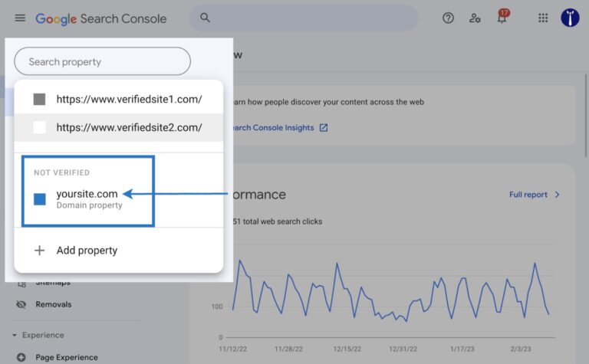This screenshot has height=364, width=589.
Task: Open the notifications bell
Action: coord(502,18)
